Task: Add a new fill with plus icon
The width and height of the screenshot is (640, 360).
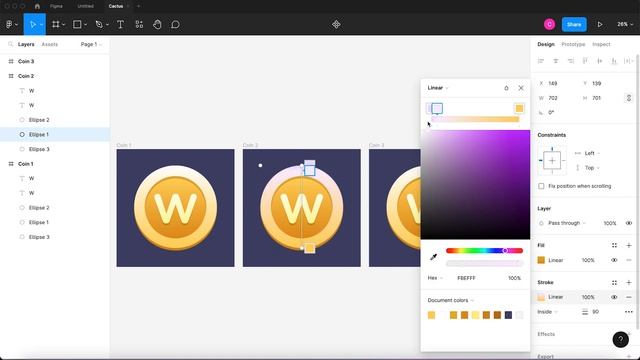Action: click(629, 245)
